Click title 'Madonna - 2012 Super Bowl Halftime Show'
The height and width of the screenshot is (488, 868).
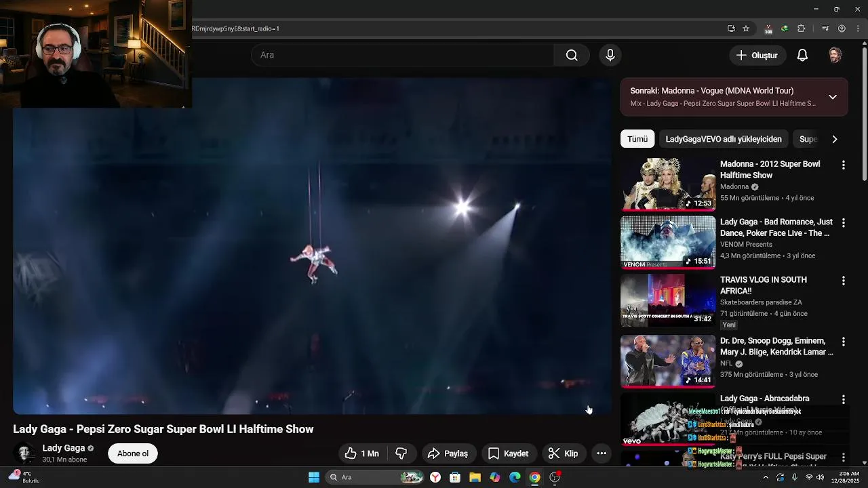770,169
